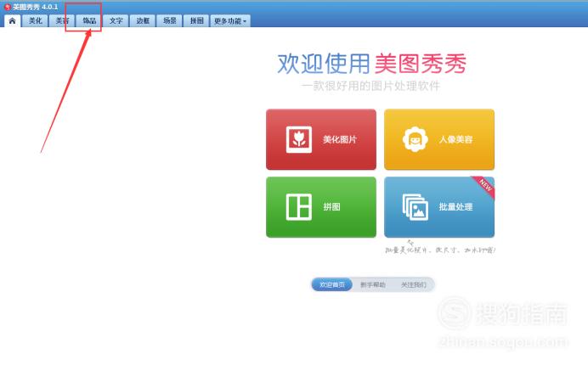
Task: Open the home tab icon
Action: click(x=12, y=21)
